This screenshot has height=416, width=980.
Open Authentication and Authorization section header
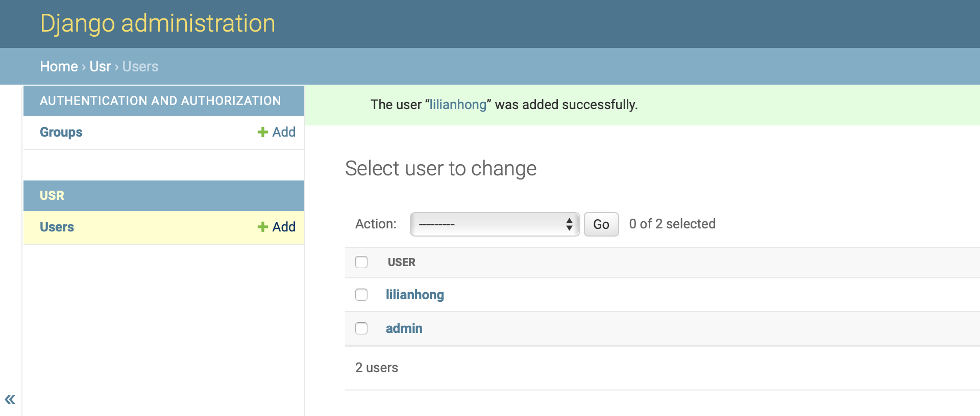(160, 100)
